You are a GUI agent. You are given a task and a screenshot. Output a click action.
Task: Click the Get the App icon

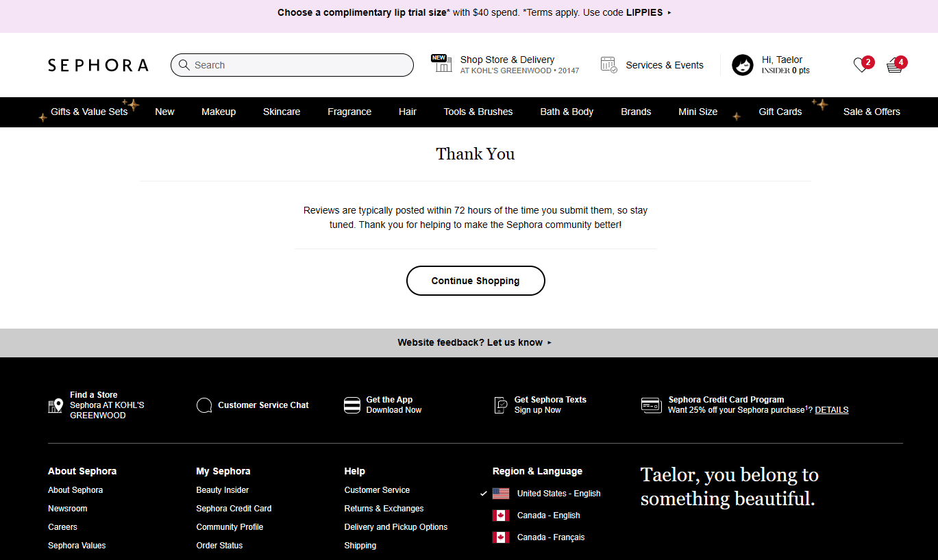coord(352,405)
